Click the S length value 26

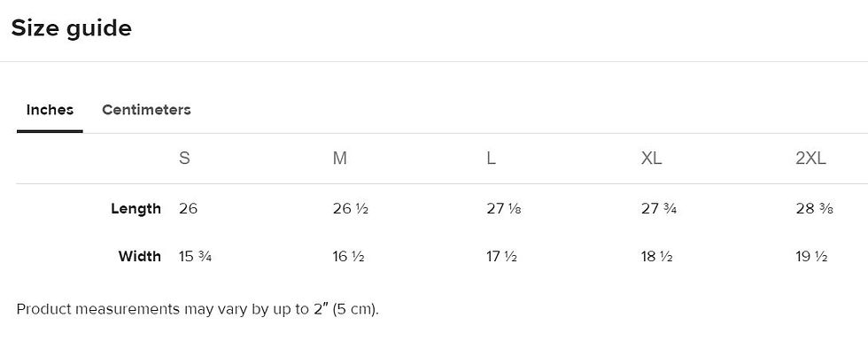pyautogui.click(x=188, y=209)
